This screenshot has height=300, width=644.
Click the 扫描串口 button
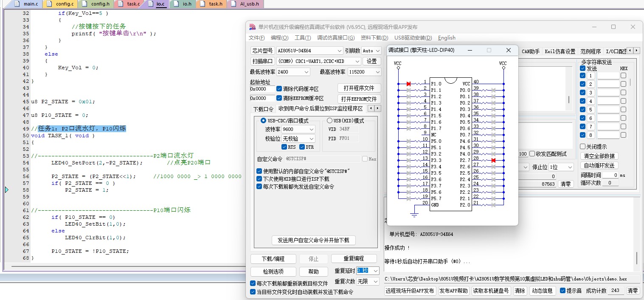click(x=262, y=61)
